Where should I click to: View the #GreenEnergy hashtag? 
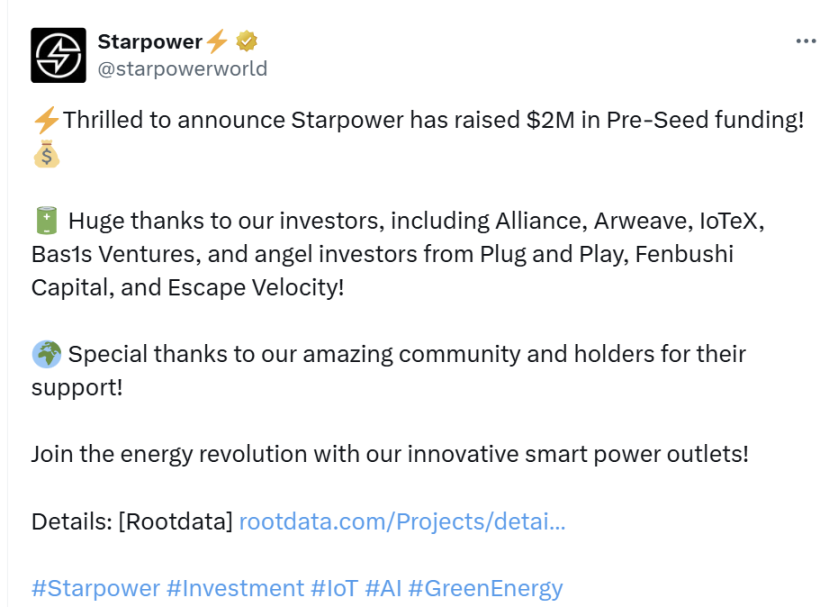coord(485,588)
